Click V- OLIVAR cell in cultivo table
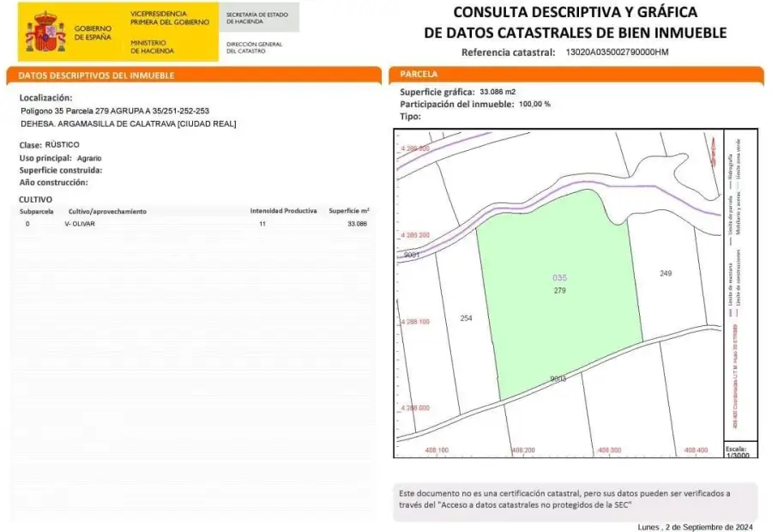This screenshot has width=772, height=532. pos(80,224)
